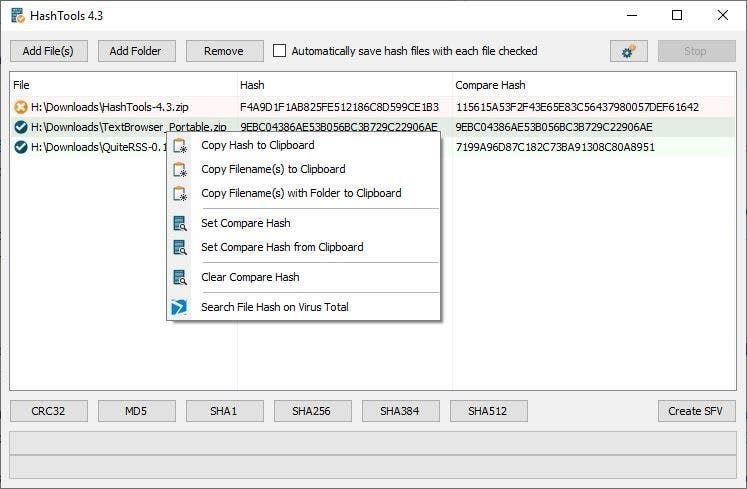Click the icon next to Set Compare Hash
The image size is (747, 489).
180,223
